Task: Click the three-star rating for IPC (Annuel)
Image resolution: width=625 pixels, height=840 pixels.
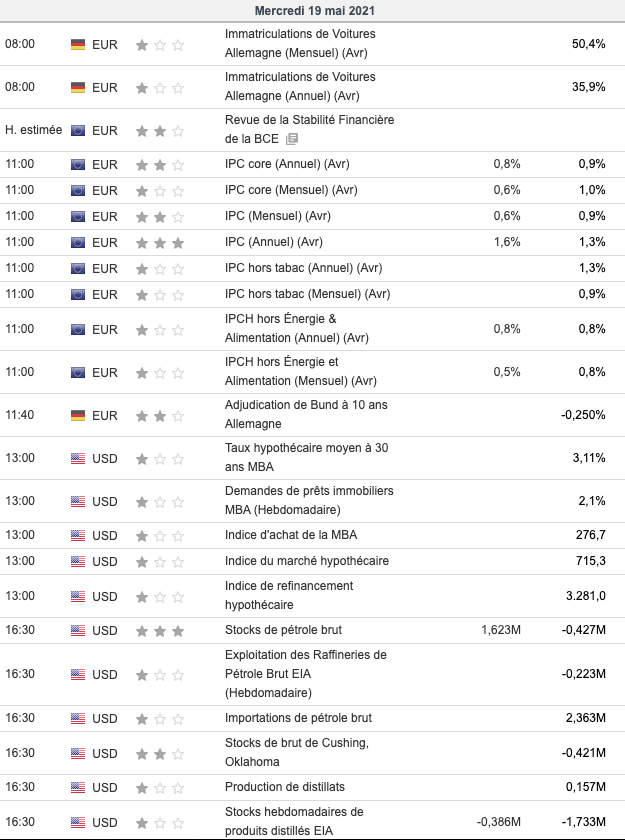Action: click(x=160, y=242)
